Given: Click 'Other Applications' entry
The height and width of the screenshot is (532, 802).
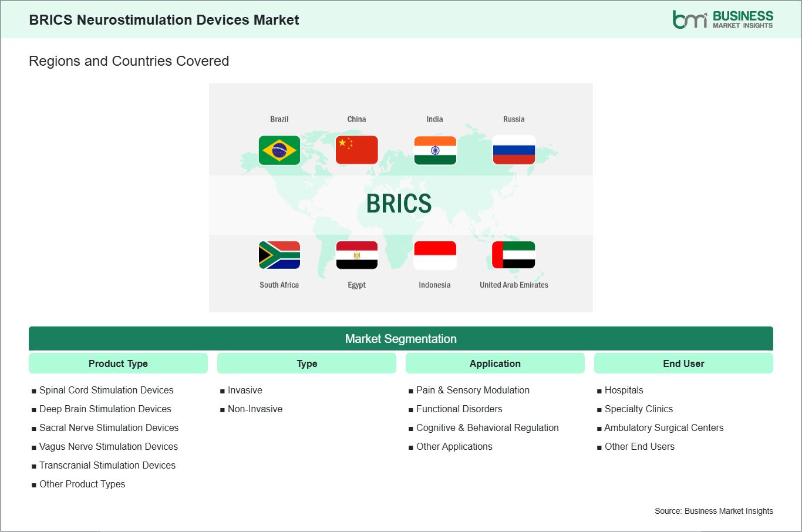Looking at the screenshot, I should [454, 446].
